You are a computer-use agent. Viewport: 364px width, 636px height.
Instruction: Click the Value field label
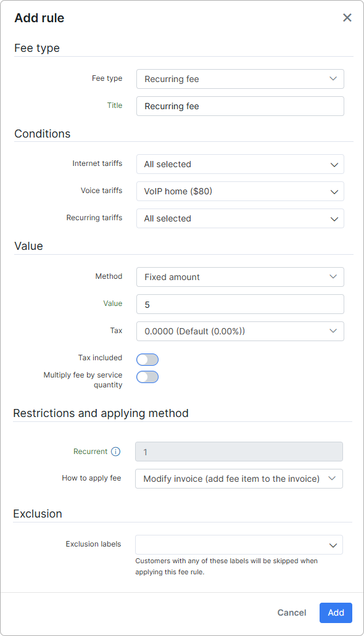click(113, 304)
